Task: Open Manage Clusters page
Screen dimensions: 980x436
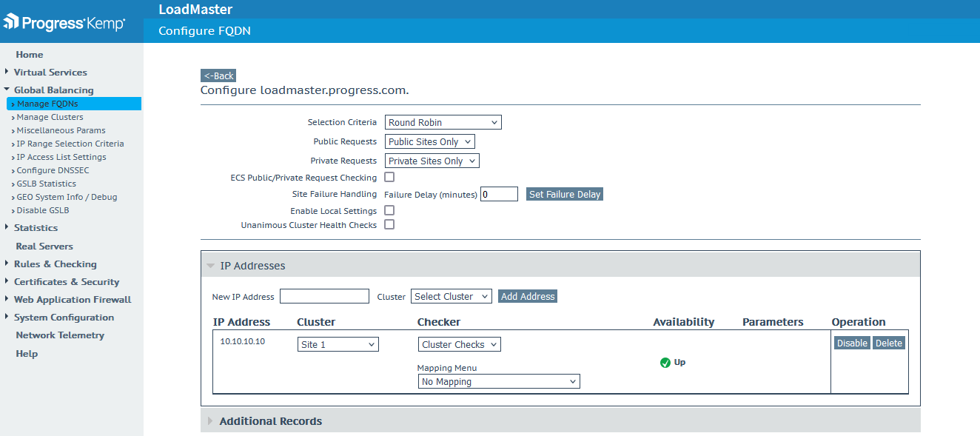Action: click(50, 117)
